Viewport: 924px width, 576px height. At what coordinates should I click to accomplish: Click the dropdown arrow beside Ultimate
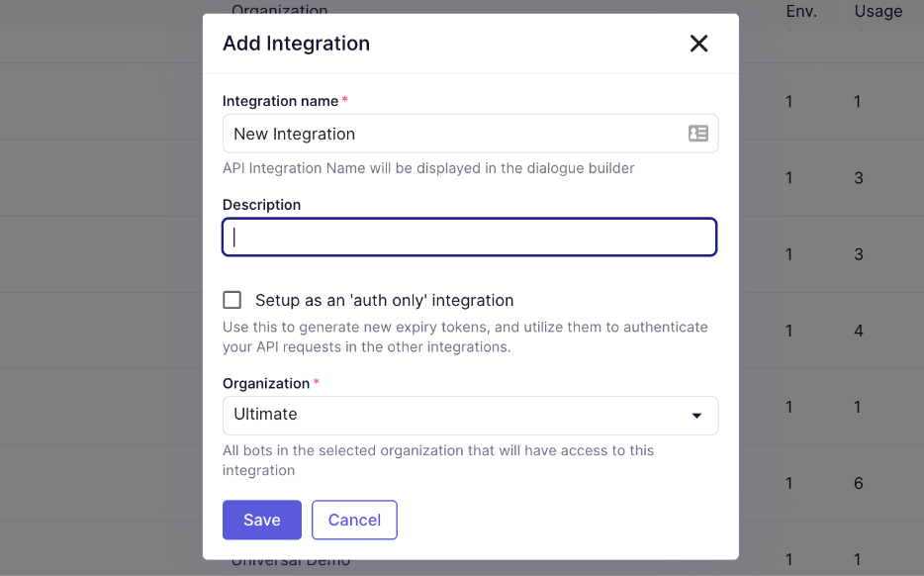[697, 416]
